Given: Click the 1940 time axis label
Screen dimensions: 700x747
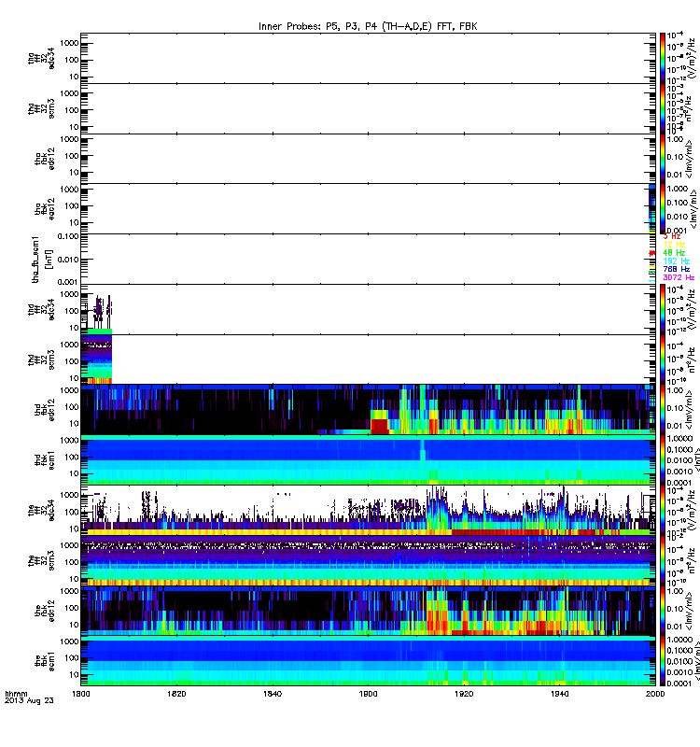Looking at the screenshot, I should (559, 694).
